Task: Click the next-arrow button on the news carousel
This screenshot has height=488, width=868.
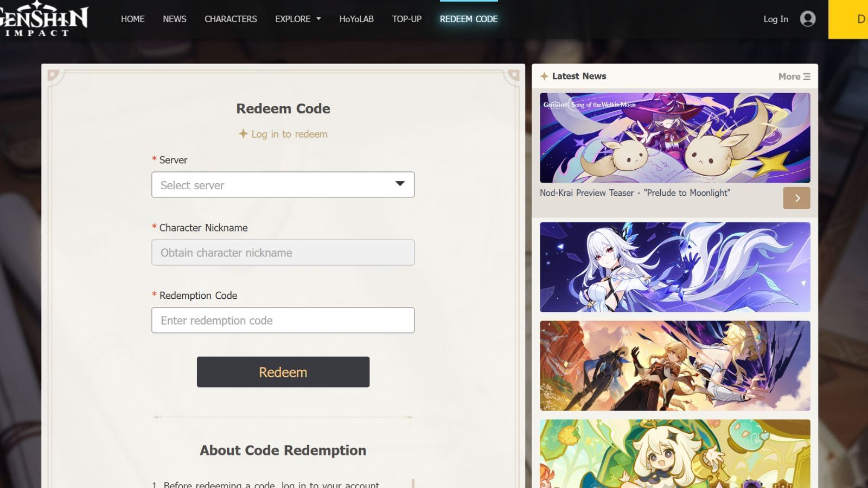Action: (796, 198)
